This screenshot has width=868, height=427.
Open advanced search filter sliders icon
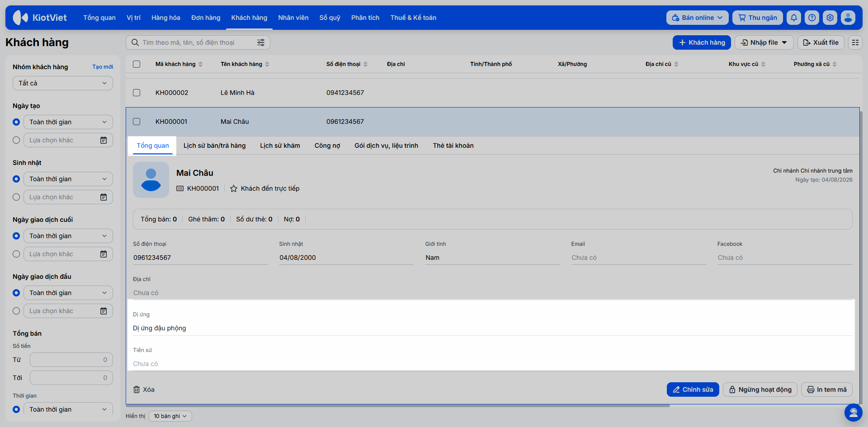click(261, 42)
